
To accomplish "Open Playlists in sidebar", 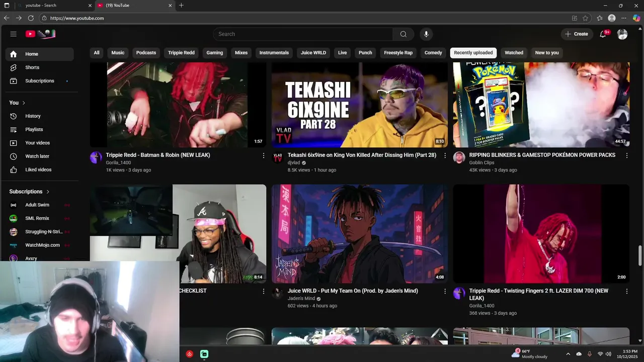I will pos(39,130).
